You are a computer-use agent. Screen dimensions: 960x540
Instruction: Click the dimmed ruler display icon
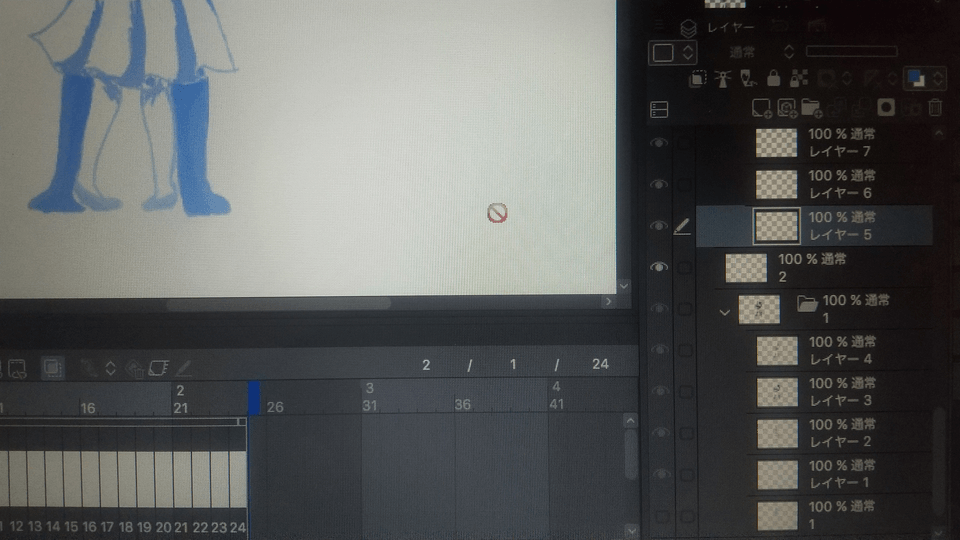872,78
